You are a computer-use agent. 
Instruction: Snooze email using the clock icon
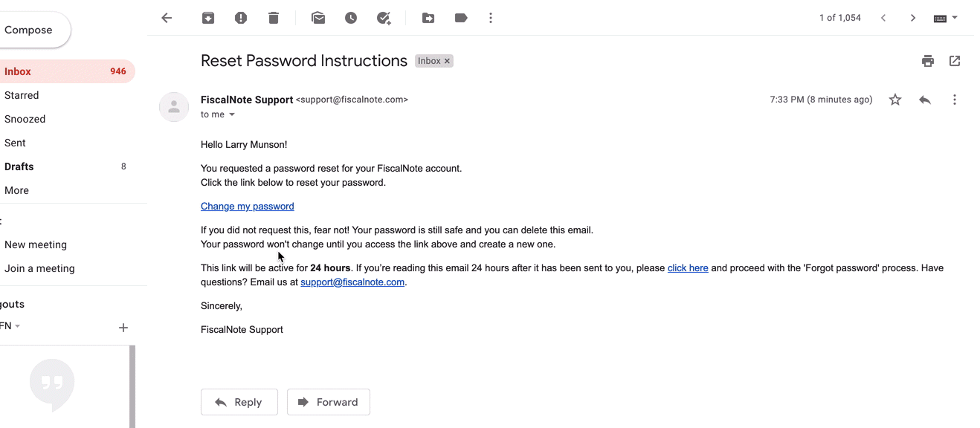[351, 18]
